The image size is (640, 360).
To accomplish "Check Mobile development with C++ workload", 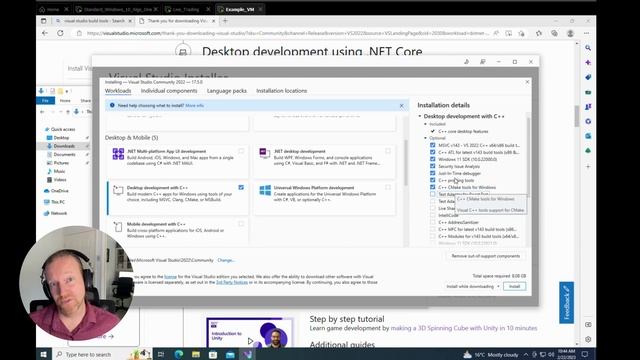I will pos(241,224).
